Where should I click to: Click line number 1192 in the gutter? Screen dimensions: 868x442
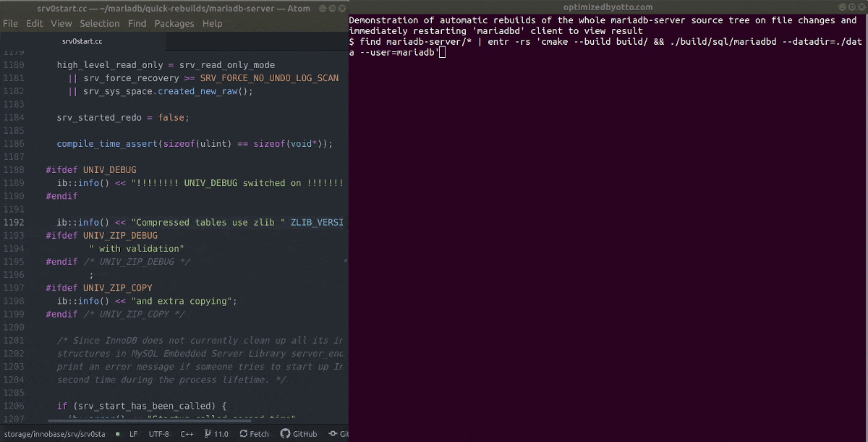coord(14,222)
